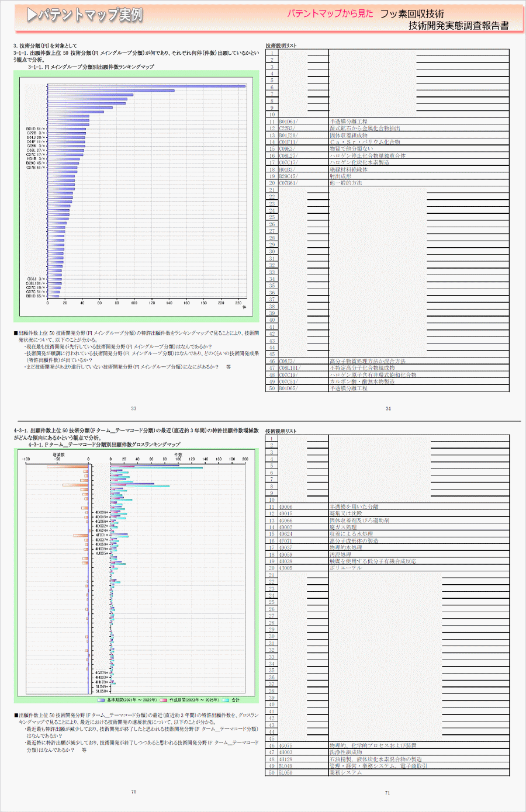The width and height of the screenshot is (526, 812).
Task: Click the 合計 cyan legend swatch
Action: pyautogui.click(x=226, y=700)
